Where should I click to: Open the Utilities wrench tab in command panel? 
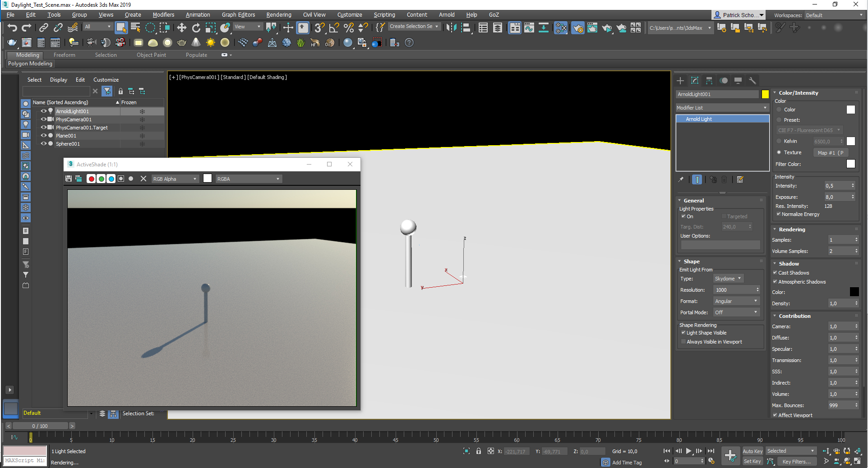(752, 80)
